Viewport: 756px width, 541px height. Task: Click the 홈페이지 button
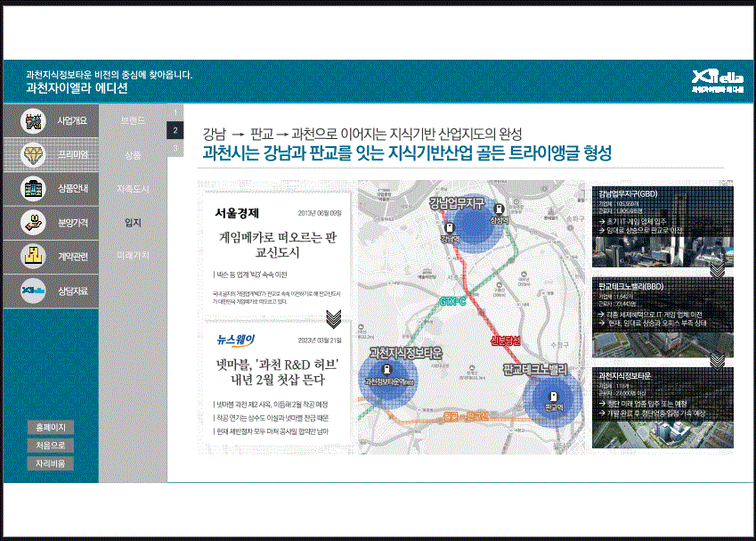(x=51, y=427)
